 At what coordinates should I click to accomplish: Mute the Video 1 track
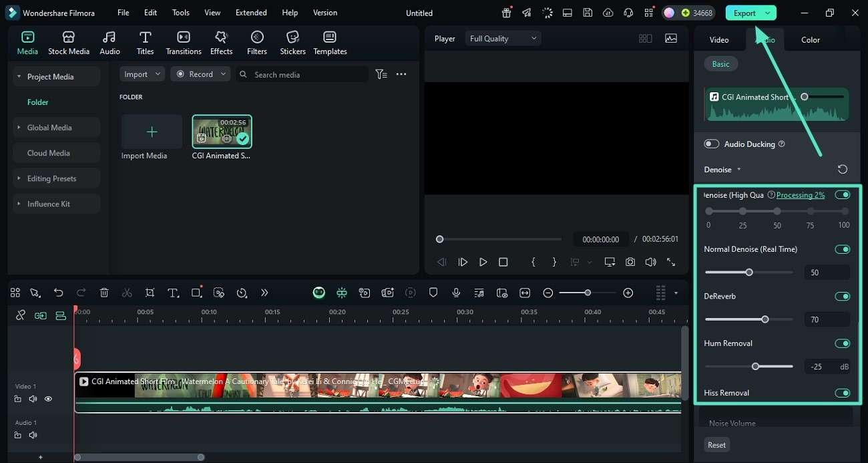(x=33, y=399)
